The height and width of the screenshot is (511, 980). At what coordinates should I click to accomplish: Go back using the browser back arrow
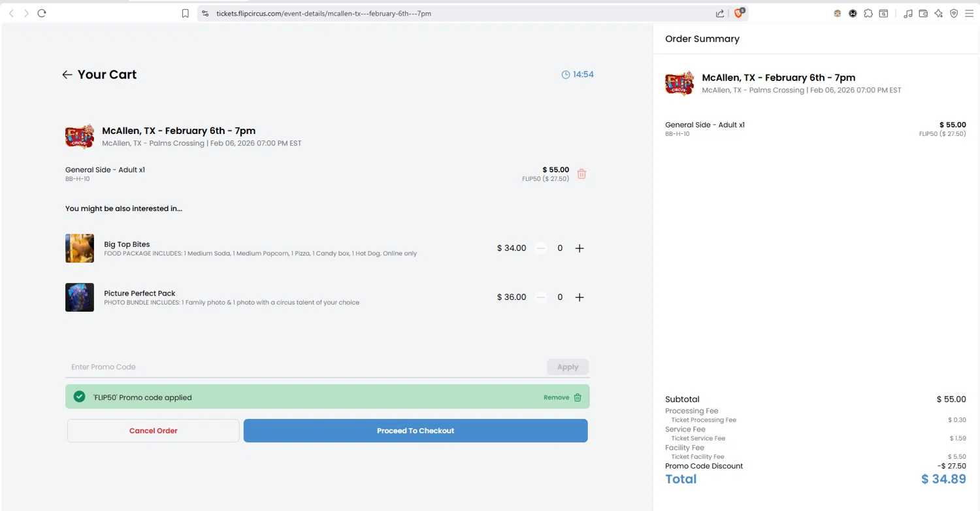point(11,13)
